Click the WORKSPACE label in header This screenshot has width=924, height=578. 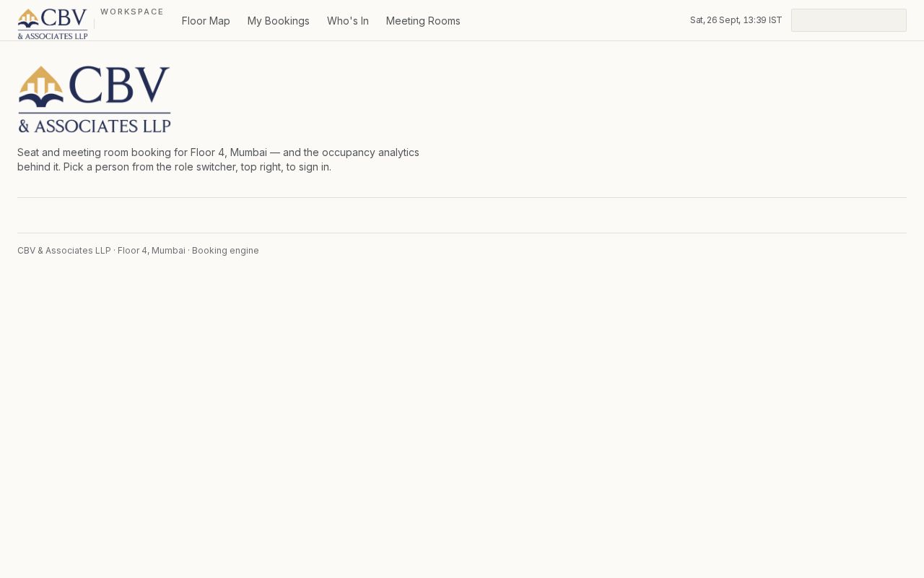tap(132, 12)
